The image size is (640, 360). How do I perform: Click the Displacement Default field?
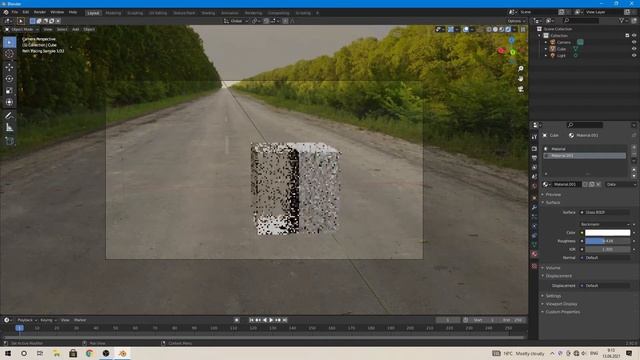(x=605, y=286)
